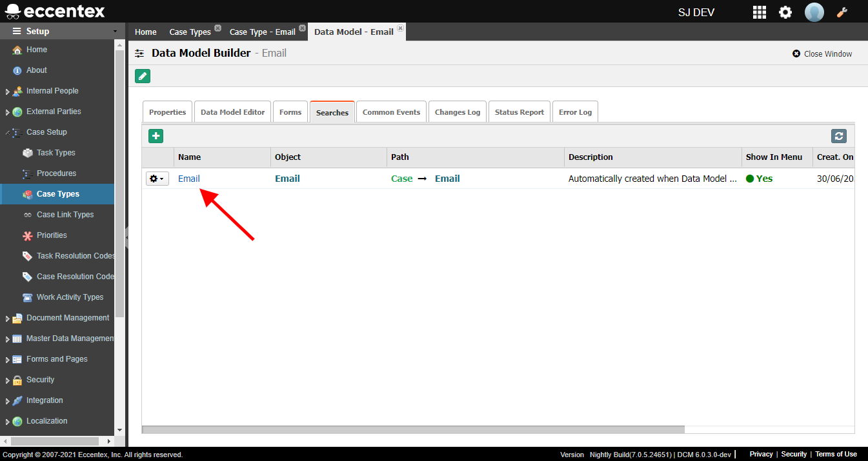Click the Localization globe icon
Screen dimensions: 868x461
coord(17,421)
